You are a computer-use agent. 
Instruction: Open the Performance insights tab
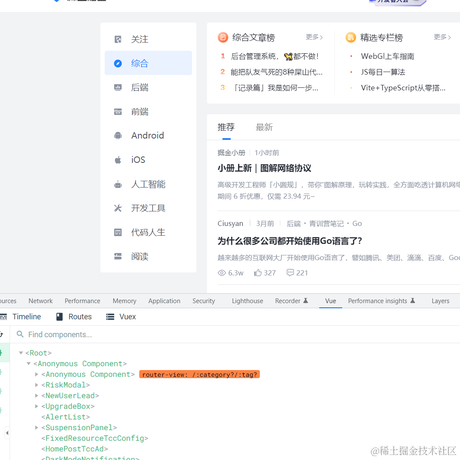[x=381, y=301]
